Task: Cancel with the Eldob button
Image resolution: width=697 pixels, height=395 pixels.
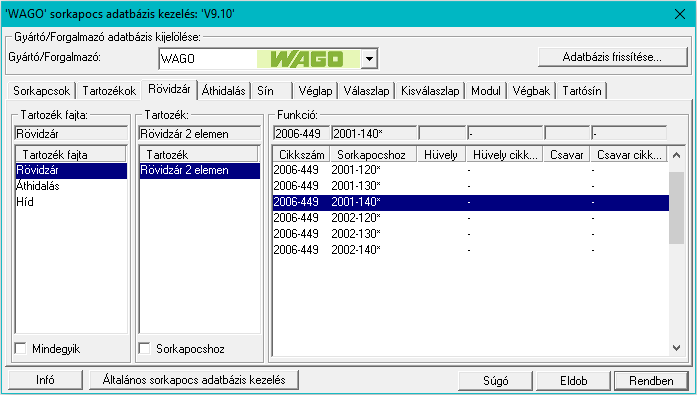Action: click(x=573, y=381)
